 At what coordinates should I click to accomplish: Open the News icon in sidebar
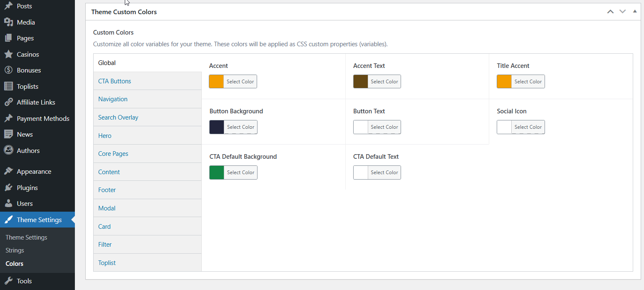(9, 134)
